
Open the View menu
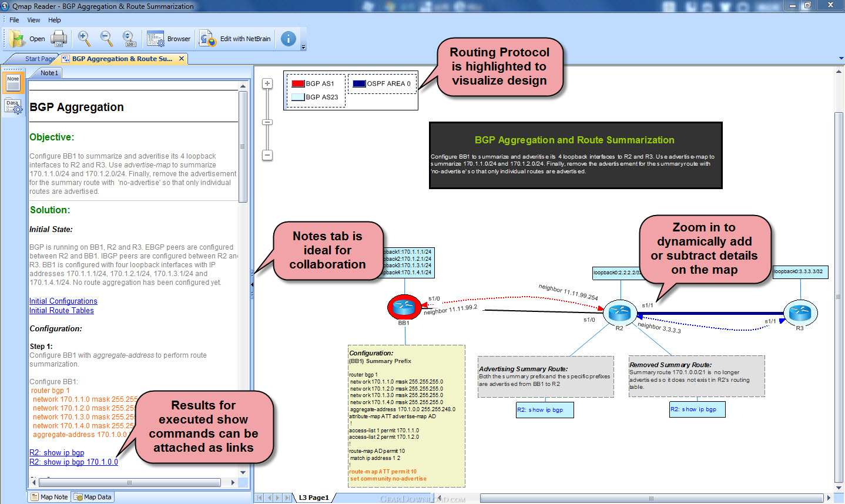point(33,20)
